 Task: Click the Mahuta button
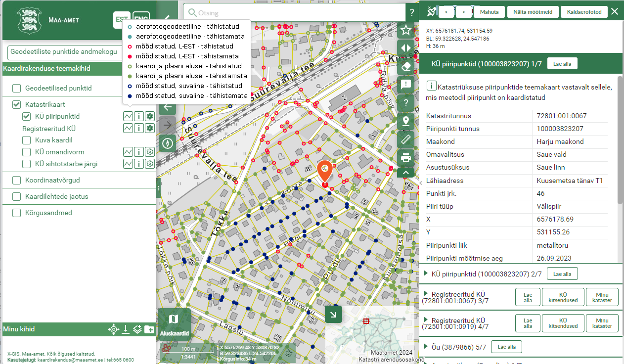click(x=489, y=11)
